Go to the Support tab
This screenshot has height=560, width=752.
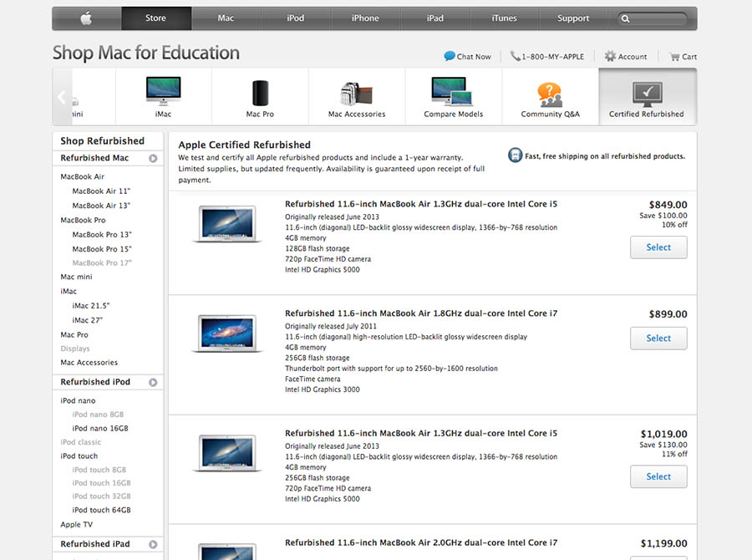573,18
